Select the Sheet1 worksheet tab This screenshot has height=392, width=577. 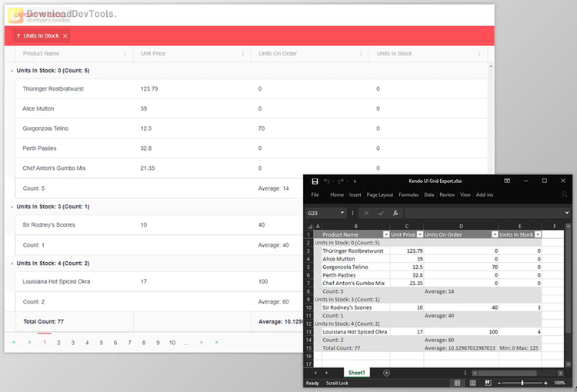click(356, 373)
